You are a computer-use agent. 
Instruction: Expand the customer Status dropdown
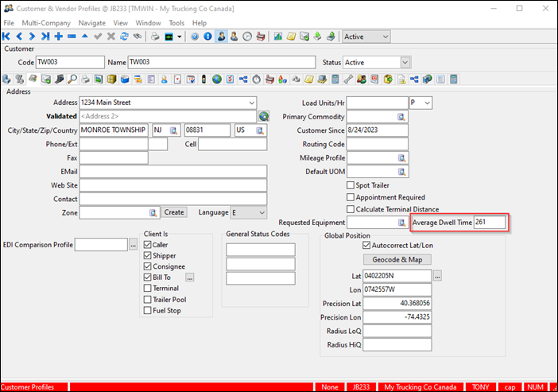(405, 62)
